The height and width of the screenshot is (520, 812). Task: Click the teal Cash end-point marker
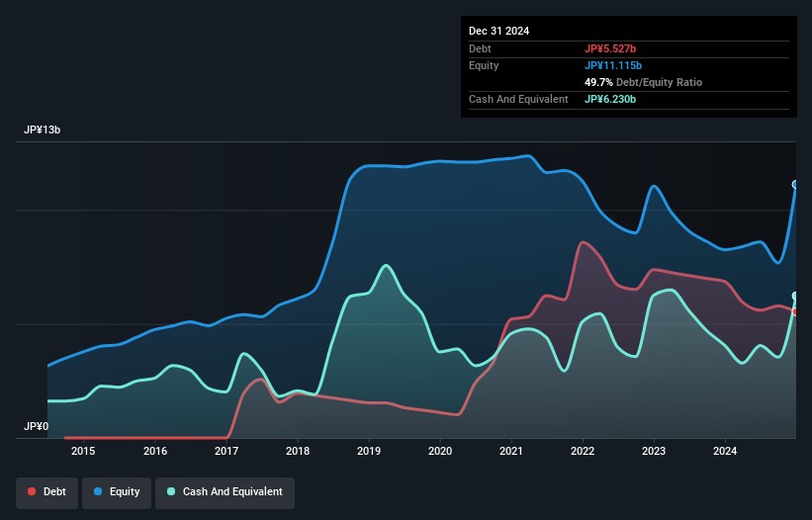click(795, 296)
